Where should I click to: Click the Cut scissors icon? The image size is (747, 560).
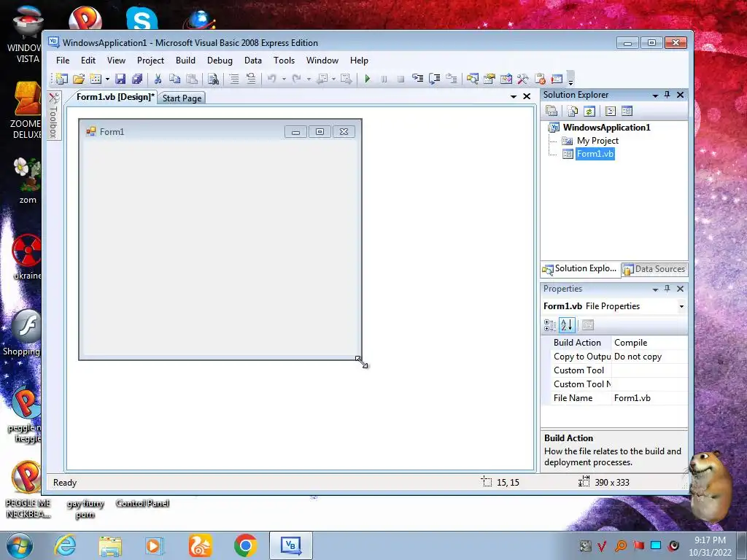pos(158,79)
